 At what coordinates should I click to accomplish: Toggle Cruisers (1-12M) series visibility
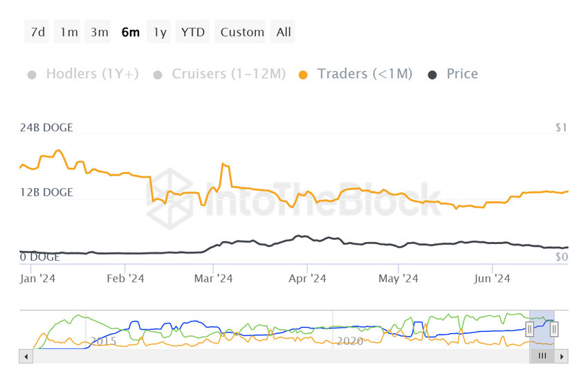(228, 74)
